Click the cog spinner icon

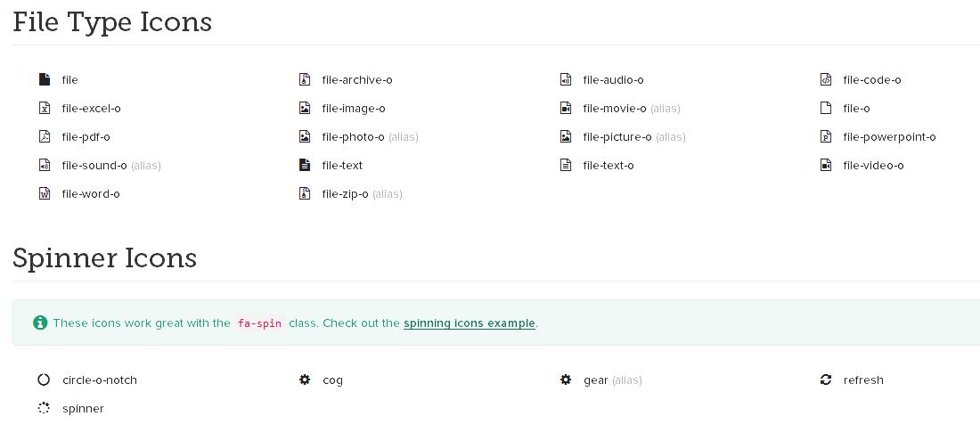[x=305, y=380]
